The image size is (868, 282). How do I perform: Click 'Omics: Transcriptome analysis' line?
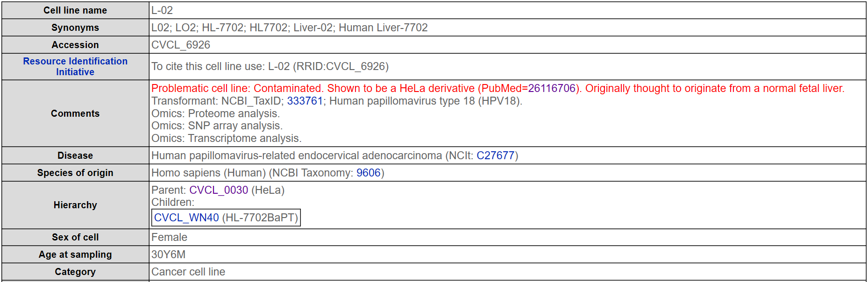[x=226, y=138]
